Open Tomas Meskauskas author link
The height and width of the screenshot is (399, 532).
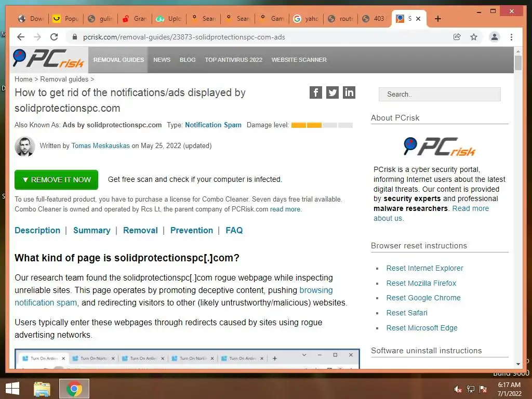100,145
